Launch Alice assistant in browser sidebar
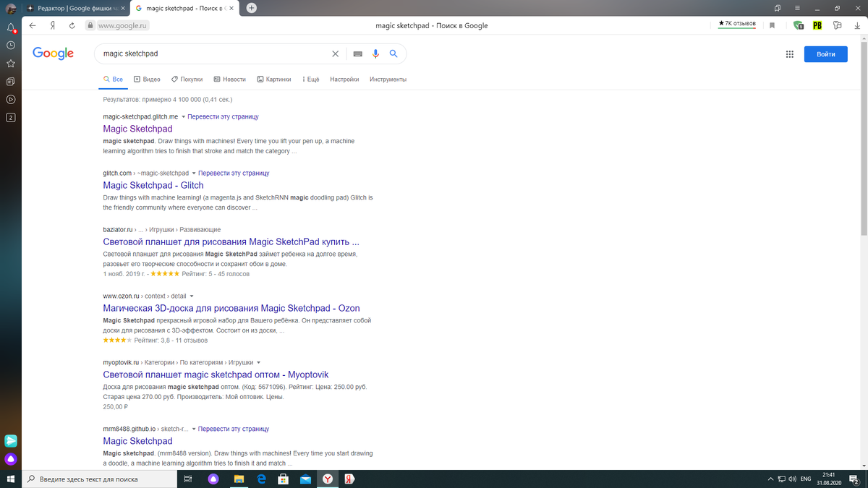 pyautogui.click(x=11, y=459)
